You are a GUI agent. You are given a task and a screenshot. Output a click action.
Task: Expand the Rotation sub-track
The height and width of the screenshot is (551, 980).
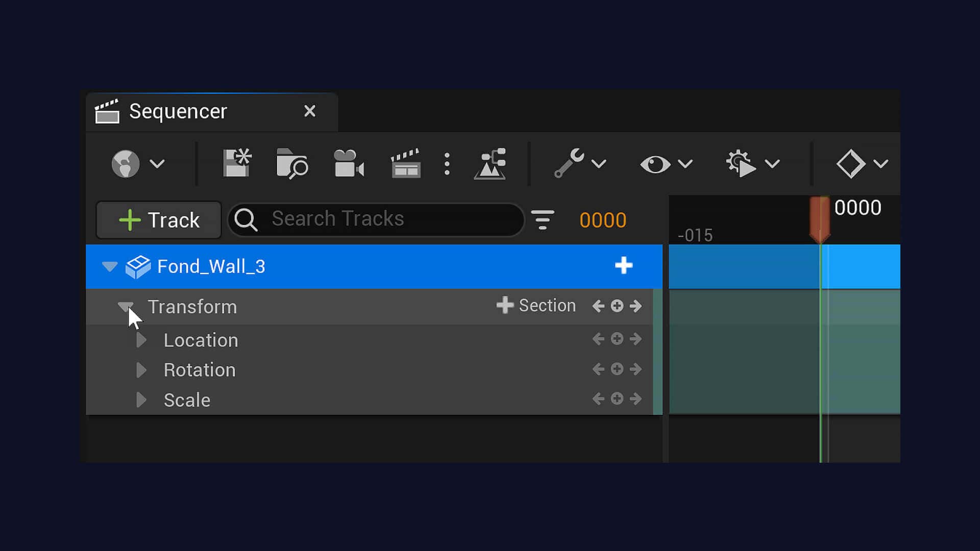[x=141, y=369]
